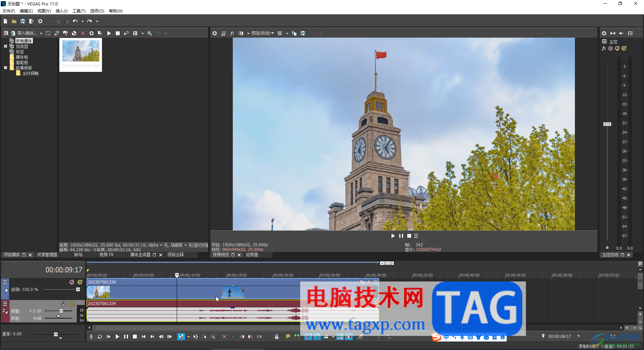This screenshot has height=350, width=644.
Task: Activate the lock event icon in timeline toolbar
Action: (x=277, y=337)
